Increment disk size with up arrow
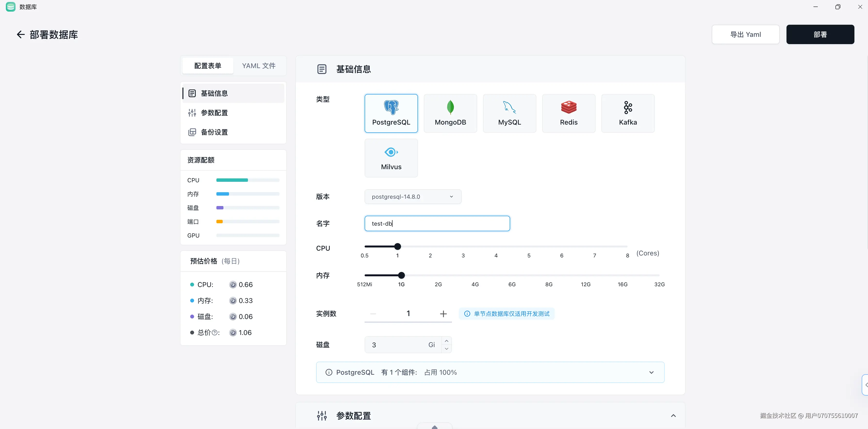This screenshot has height=429, width=868. point(446,341)
